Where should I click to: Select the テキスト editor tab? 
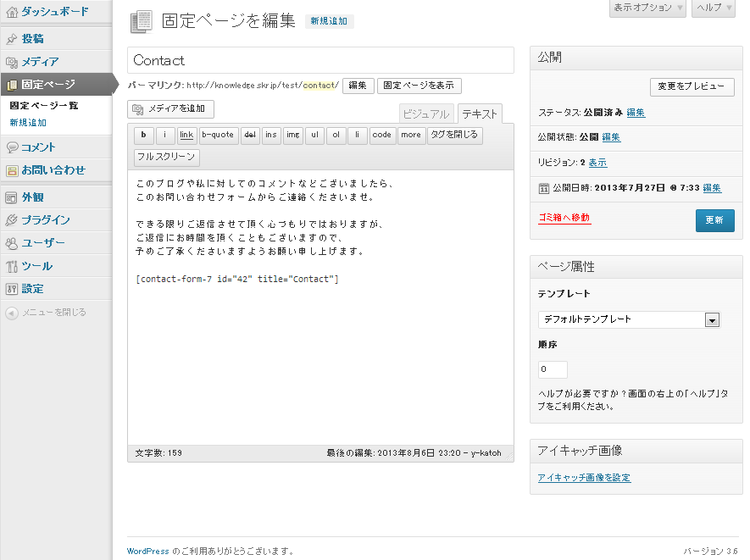click(x=480, y=114)
